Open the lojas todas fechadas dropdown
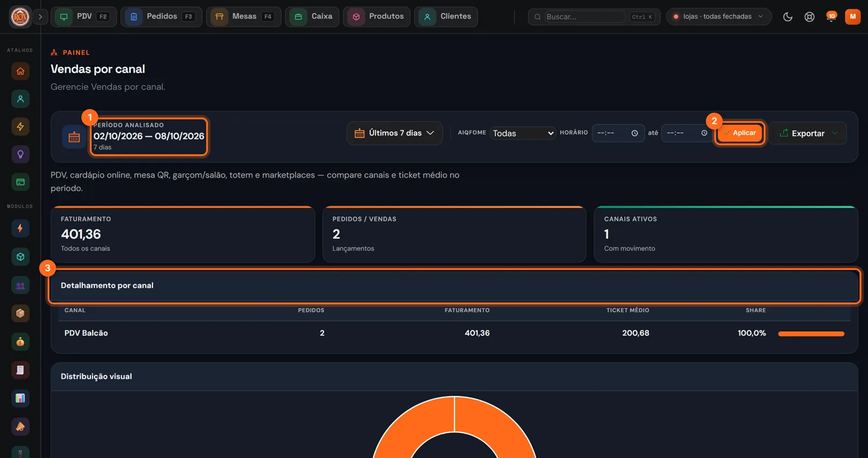This screenshot has height=458, width=868. click(719, 17)
